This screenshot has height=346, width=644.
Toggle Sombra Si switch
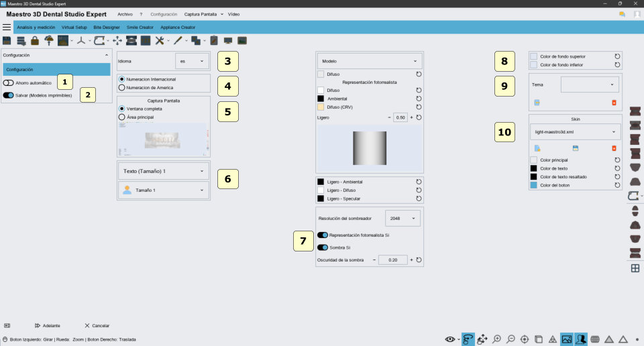point(323,247)
